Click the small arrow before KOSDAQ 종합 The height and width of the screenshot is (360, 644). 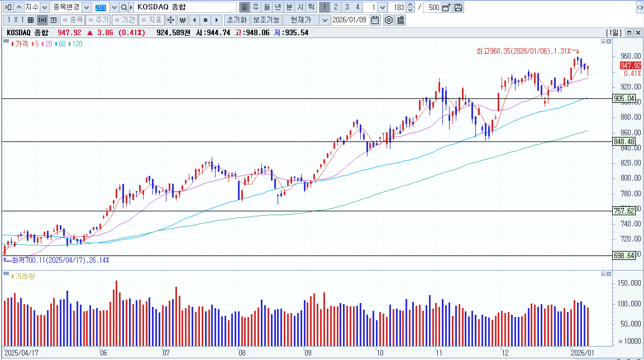[x=131, y=7]
